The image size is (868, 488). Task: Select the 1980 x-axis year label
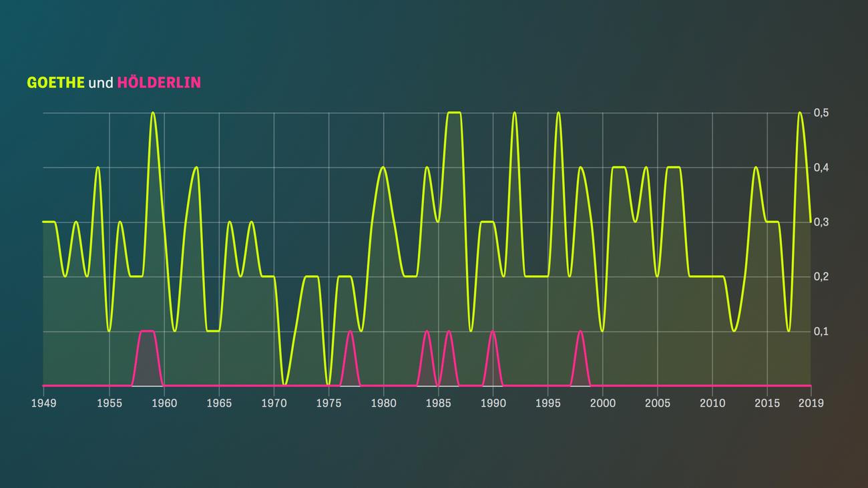383,403
